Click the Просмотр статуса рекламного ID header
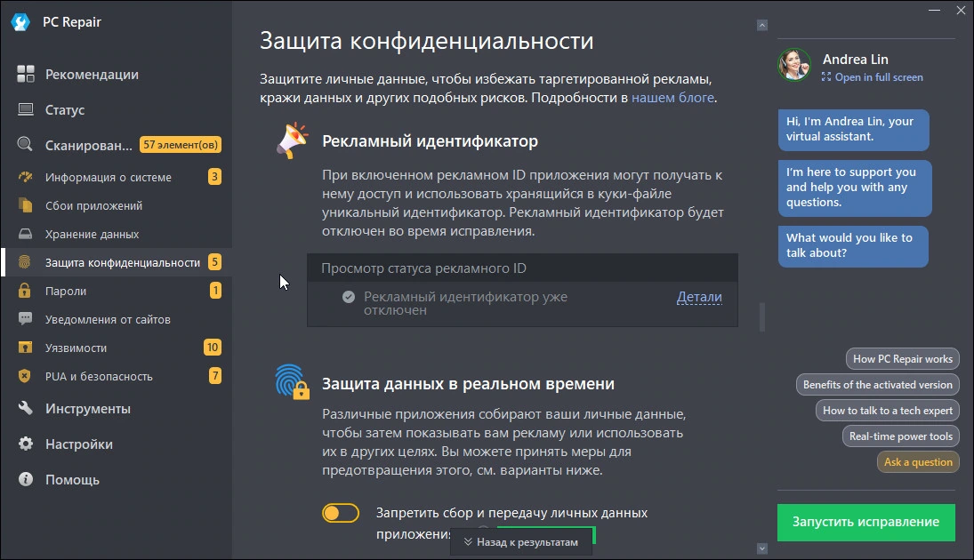The image size is (974, 560). [x=522, y=268]
